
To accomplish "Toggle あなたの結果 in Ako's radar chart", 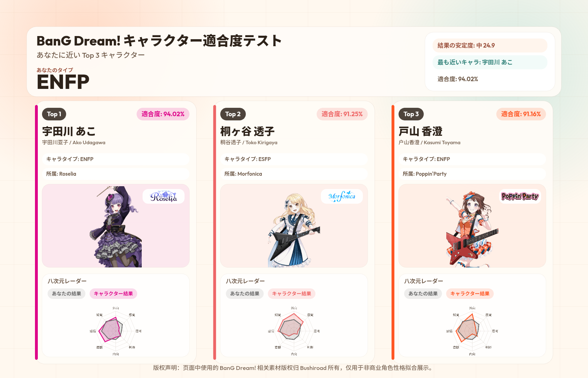I will click(66, 294).
